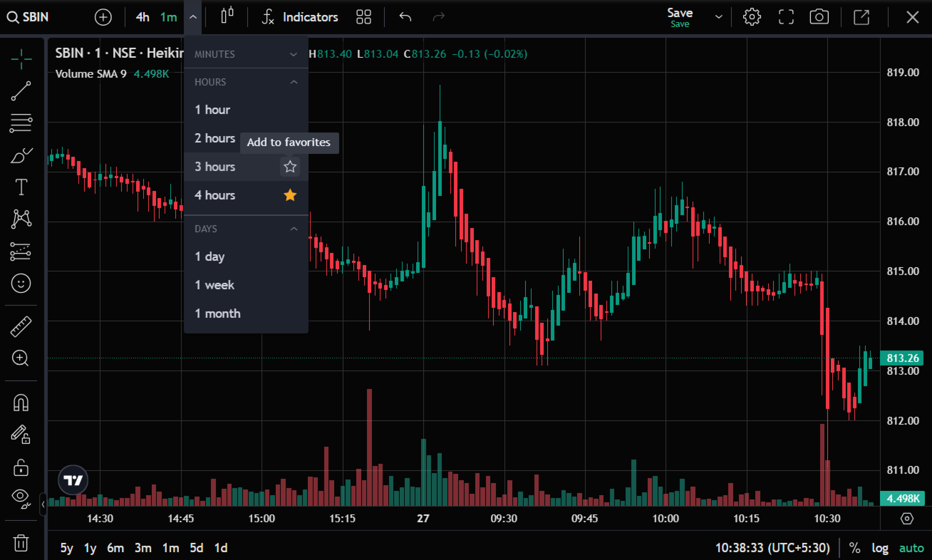Close the chart panel
932x560 pixels.
pyautogui.click(x=912, y=17)
